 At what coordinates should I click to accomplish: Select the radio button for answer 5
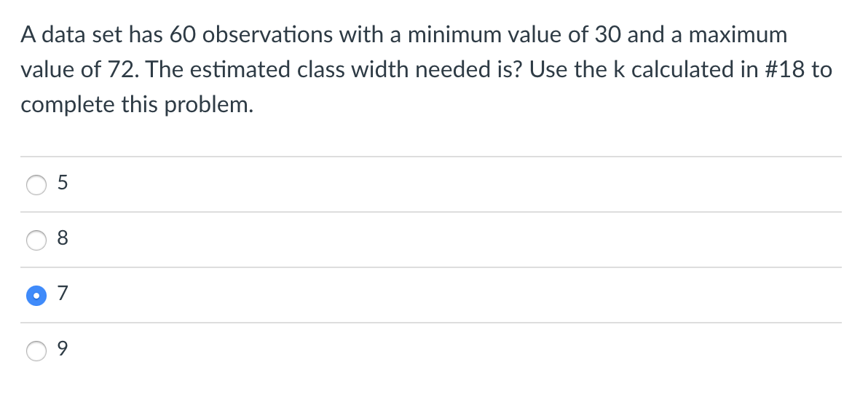click(x=36, y=184)
